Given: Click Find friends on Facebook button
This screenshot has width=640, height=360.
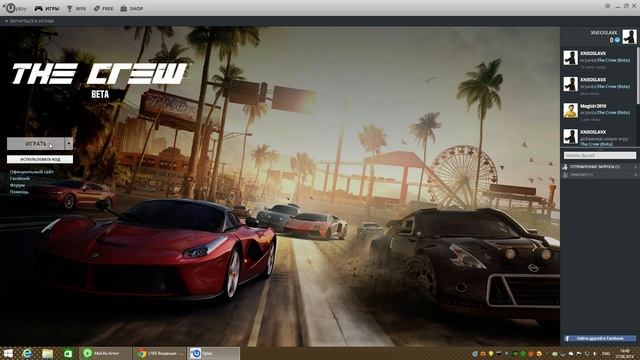Looking at the screenshot, I should tap(600, 338).
